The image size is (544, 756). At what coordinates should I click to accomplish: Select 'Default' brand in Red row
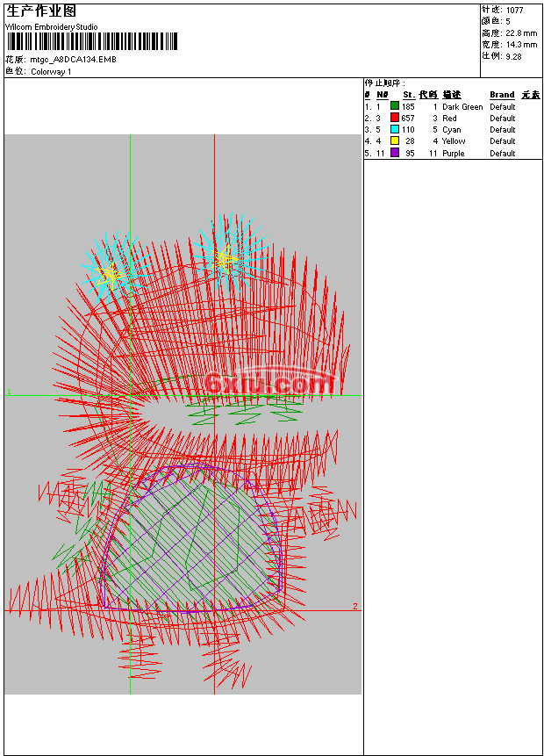point(503,119)
